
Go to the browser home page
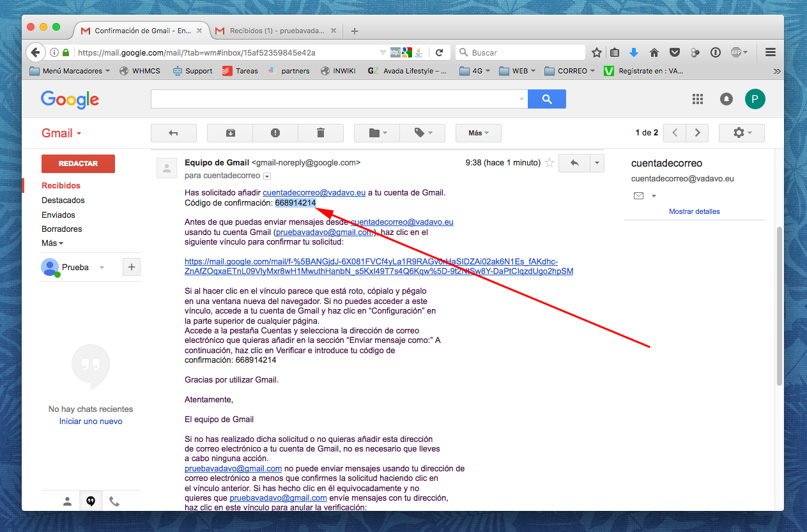(654, 52)
